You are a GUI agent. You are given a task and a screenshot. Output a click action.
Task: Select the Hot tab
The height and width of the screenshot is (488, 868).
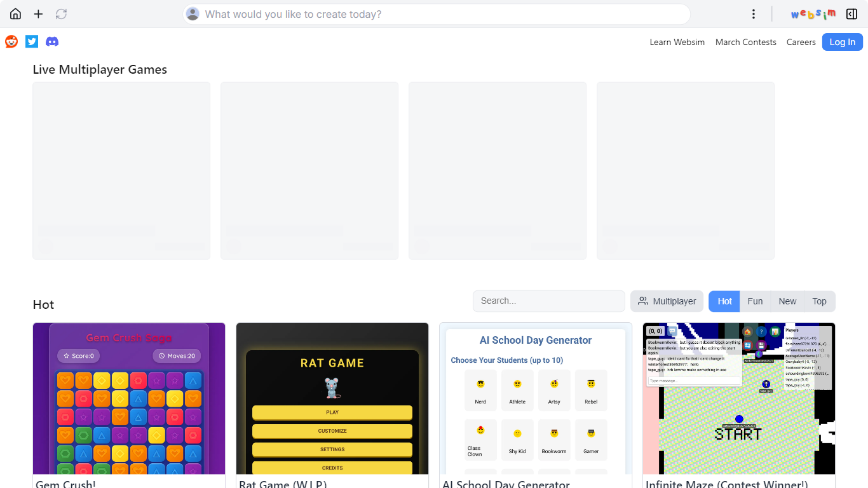[x=724, y=301]
